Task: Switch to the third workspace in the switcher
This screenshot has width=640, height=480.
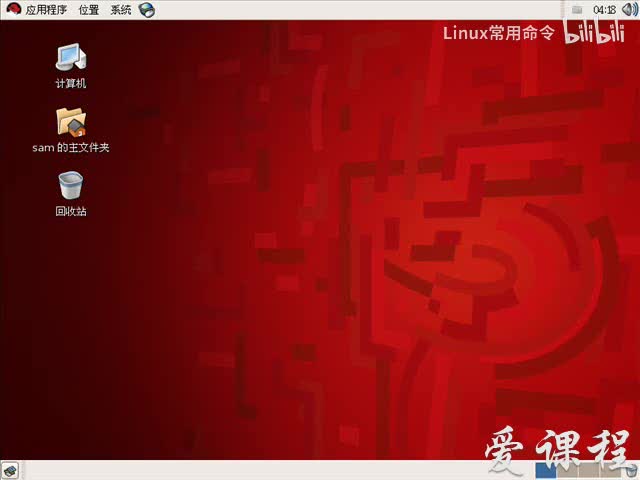Action: [x=589, y=470]
